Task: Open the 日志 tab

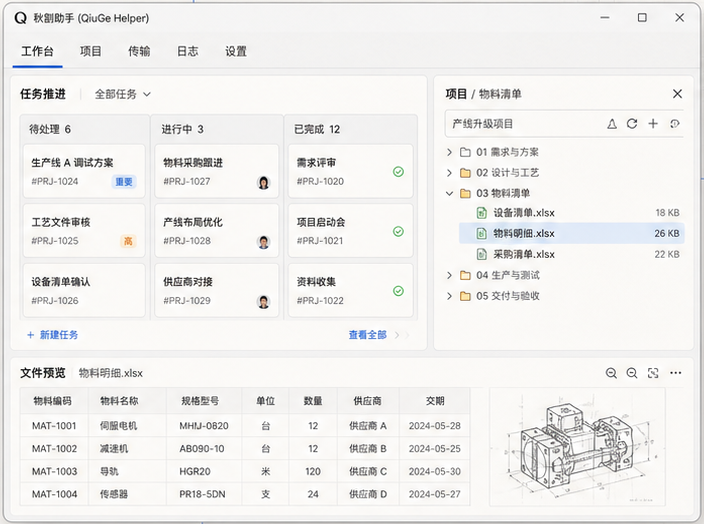Action: click(x=188, y=51)
